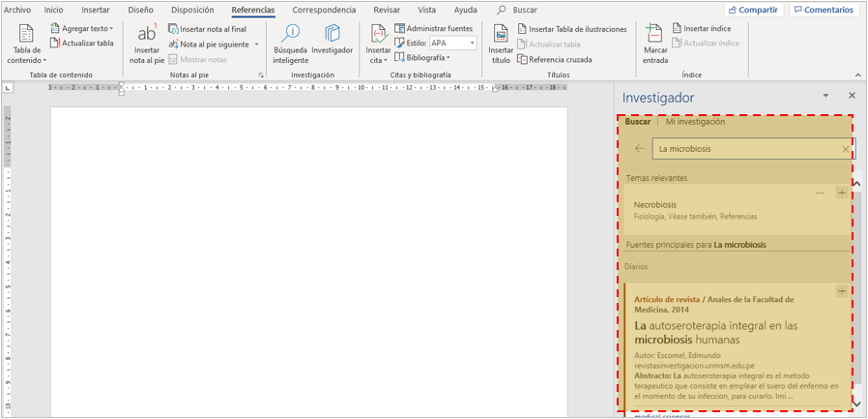868x419 pixels.
Task: Click Agregar texto in the ribbon
Action: click(x=81, y=28)
